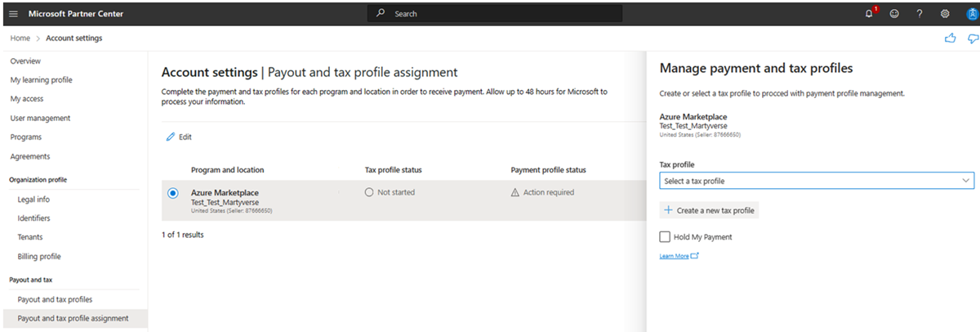980x332 pixels.
Task: Open the hamburger navigation menu
Action: (x=12, y=14)
